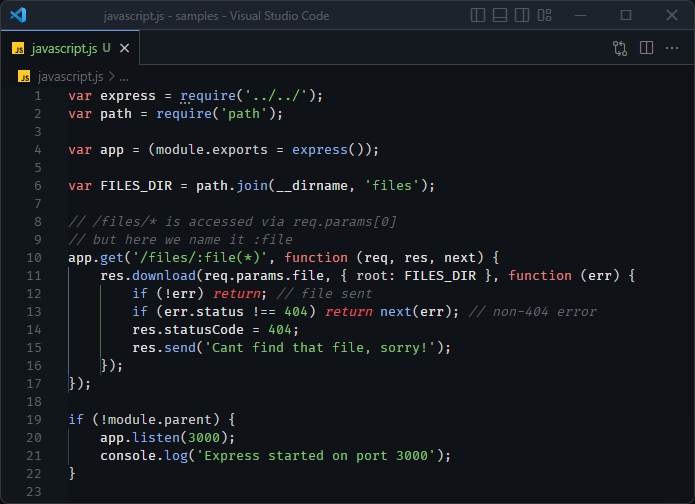The image size is (695, 504).
Task: Click the '// non-404 error' comment
Action: tap(532, 312)
